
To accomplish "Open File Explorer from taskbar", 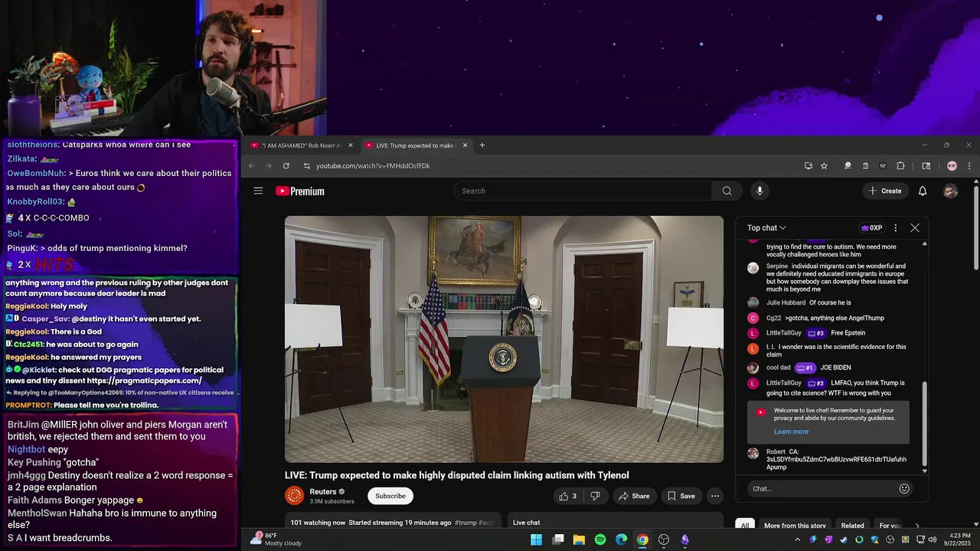I will [579, 540].
